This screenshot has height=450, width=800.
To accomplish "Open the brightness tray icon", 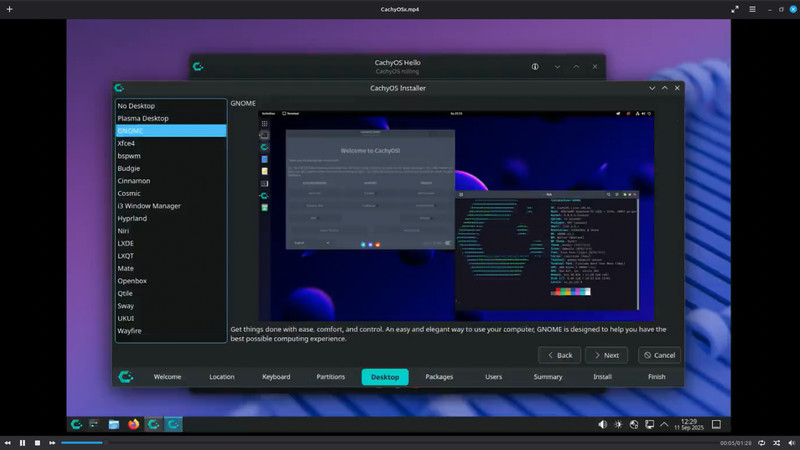I will click(x=618, y=424).
